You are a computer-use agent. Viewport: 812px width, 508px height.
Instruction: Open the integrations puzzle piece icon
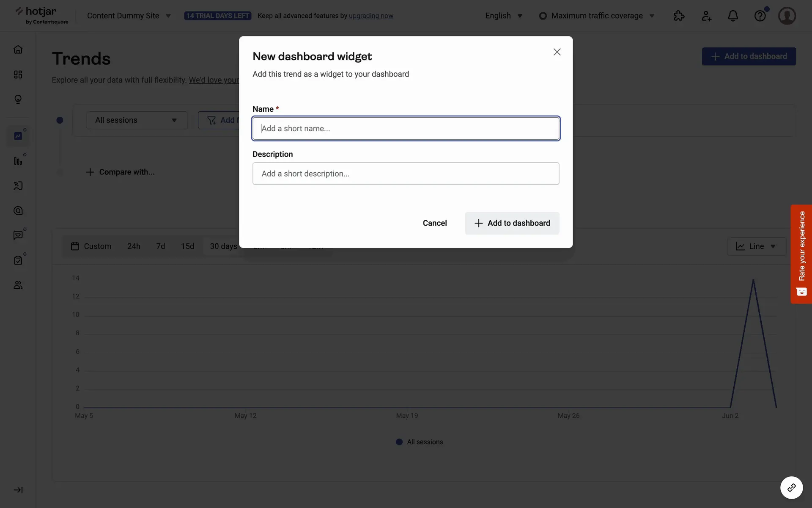tap(679, 16)
